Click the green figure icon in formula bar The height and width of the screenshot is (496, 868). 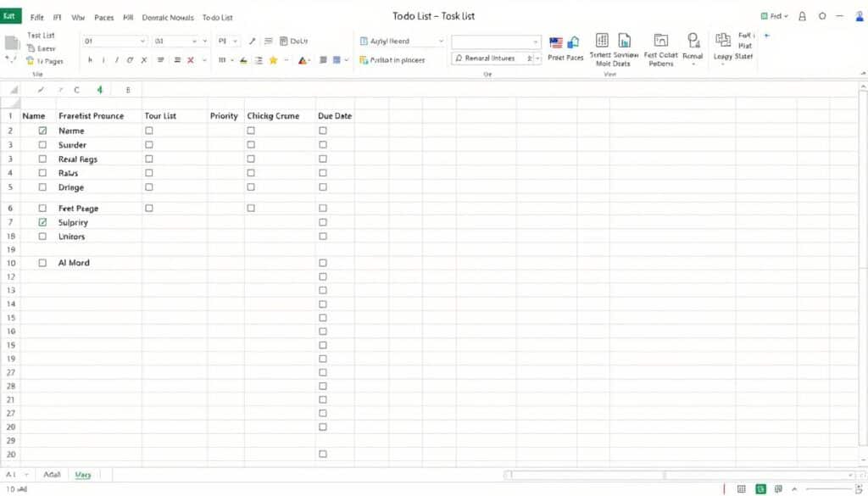pos(100,90)
